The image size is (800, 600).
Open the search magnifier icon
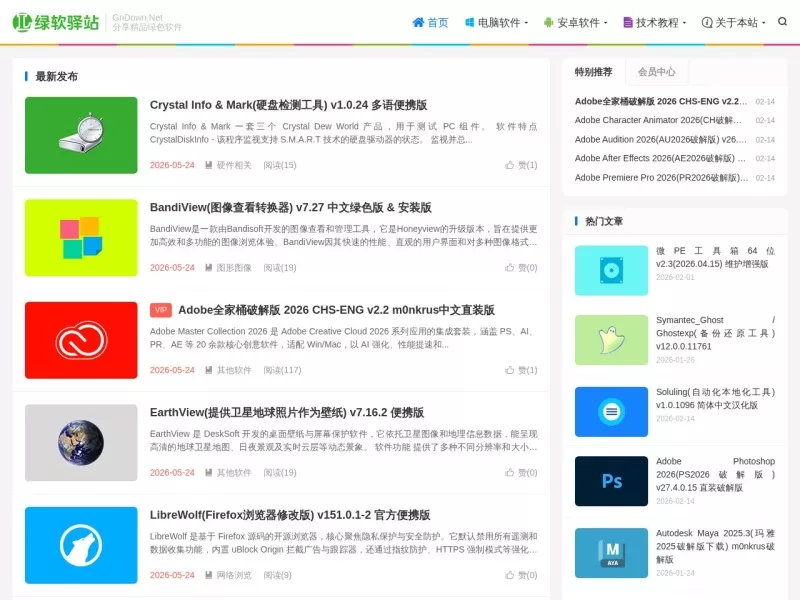(x=782, y=21)
